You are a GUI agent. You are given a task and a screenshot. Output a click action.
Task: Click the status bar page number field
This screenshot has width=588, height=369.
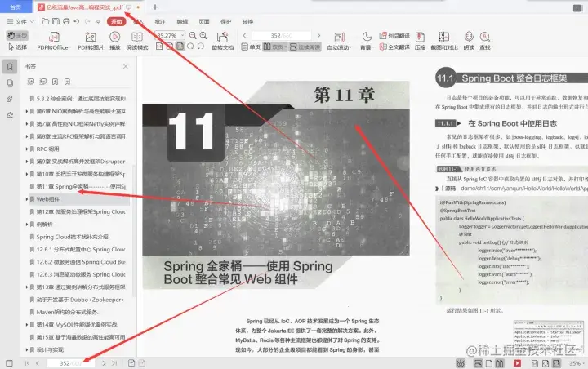click(x=70, y=363)
